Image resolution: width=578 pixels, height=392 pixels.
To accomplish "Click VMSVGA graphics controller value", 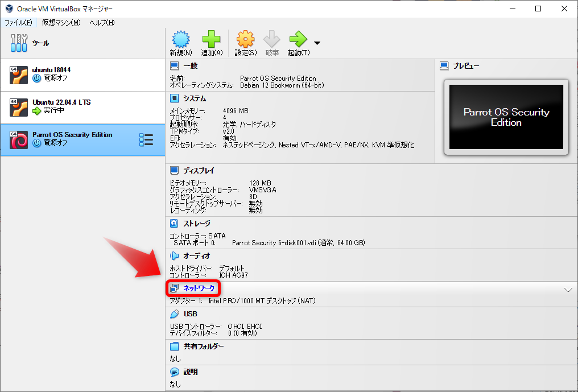I will point(262,190).
